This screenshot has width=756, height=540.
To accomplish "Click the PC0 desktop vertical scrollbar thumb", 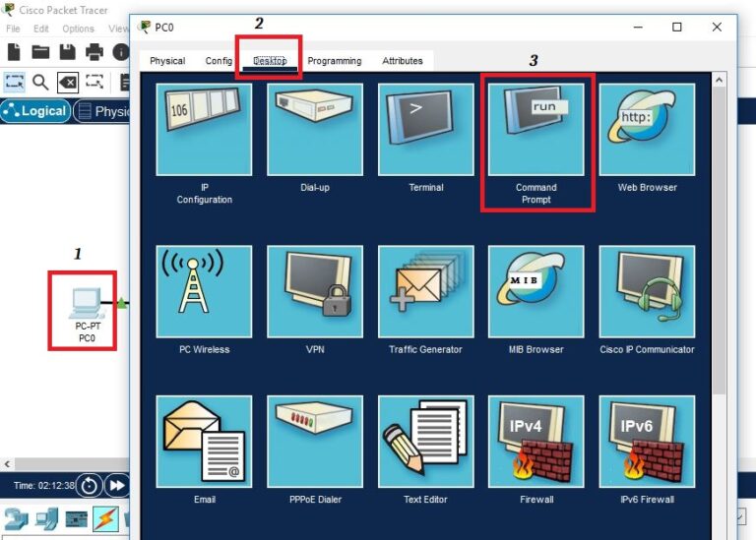I will 719,241.
